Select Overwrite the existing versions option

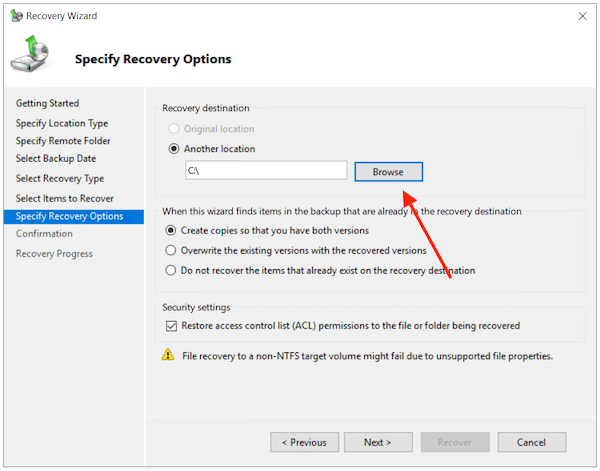coord(172,250)
